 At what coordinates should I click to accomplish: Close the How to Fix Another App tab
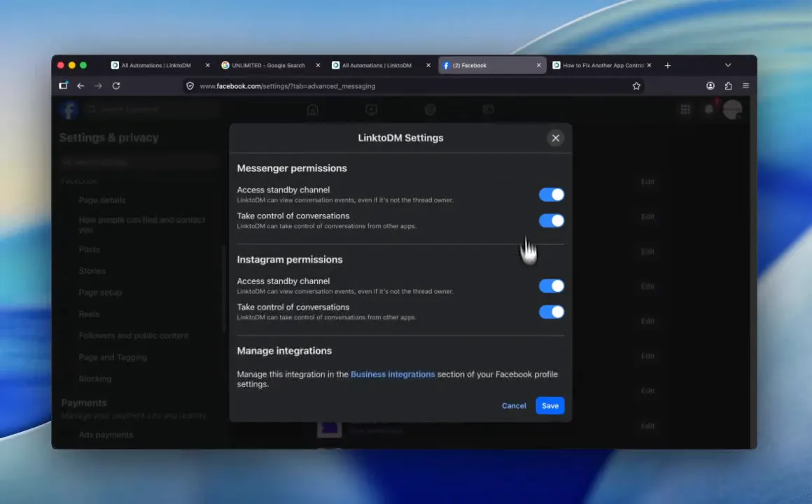click(649, 65)
